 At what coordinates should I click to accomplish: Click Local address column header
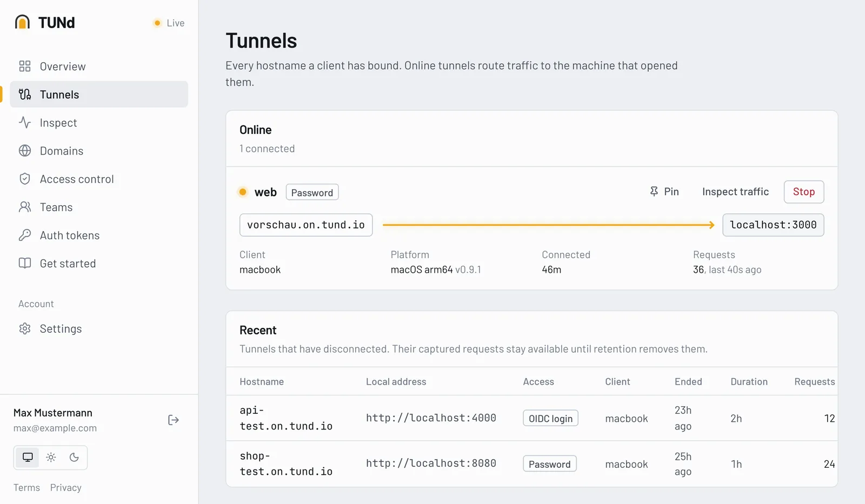click(x=396, y=381)
